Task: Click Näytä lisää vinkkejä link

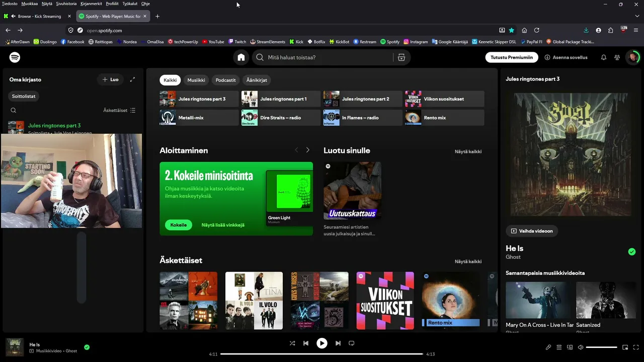Action: (x=223, y=225)
